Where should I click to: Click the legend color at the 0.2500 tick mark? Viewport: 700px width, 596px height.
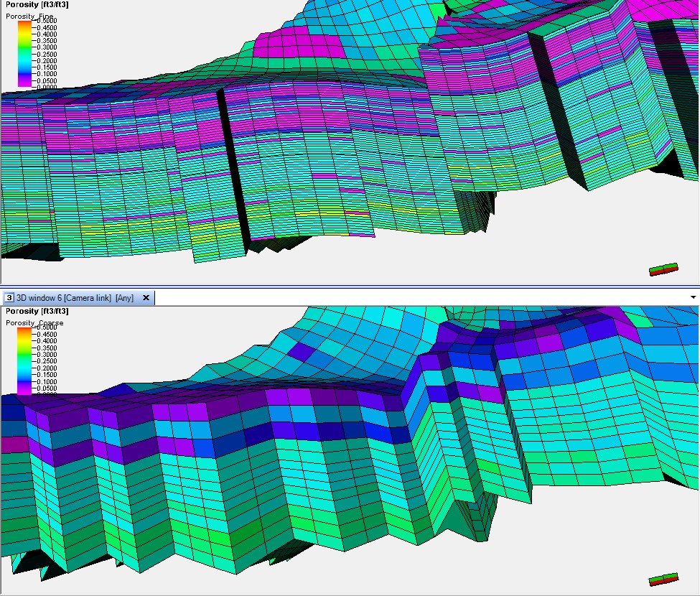point(24,53)
